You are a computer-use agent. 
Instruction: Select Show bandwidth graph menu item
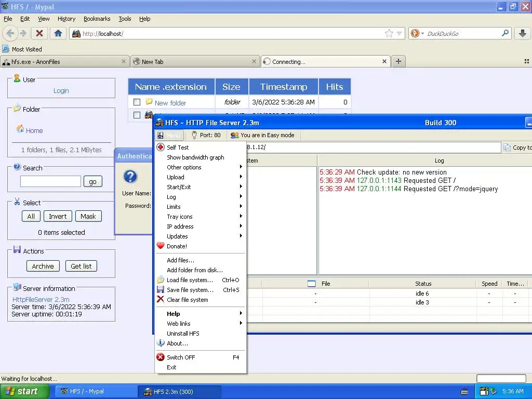click(200, 157)
